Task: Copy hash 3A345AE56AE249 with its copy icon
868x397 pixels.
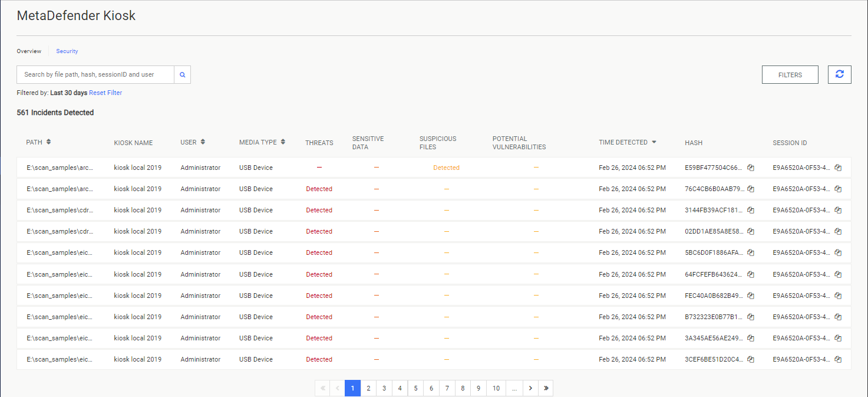Action: tap(751, 338)
